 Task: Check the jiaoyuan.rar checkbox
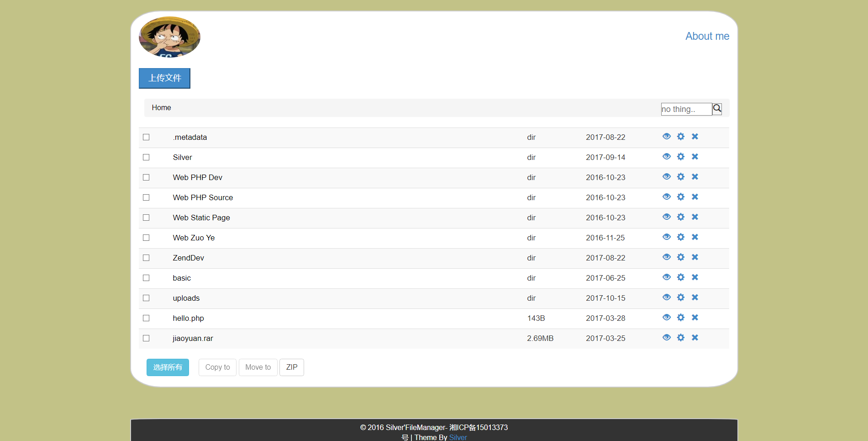pyautogui.click(x=146, y=338)
